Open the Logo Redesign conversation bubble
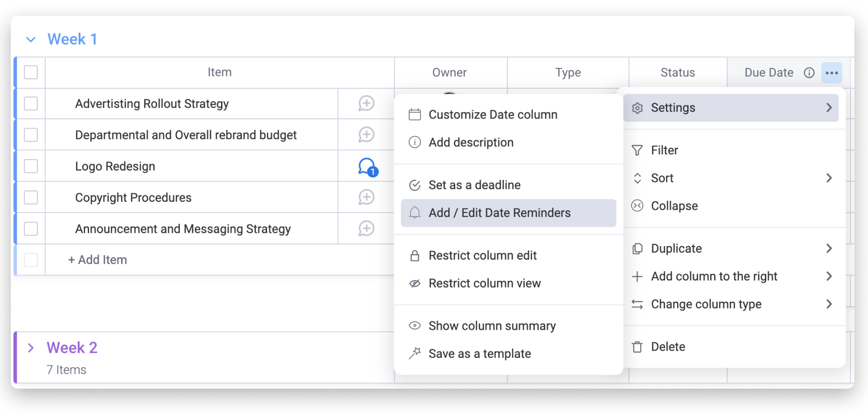The image size is (868, 418). (367, 167)
